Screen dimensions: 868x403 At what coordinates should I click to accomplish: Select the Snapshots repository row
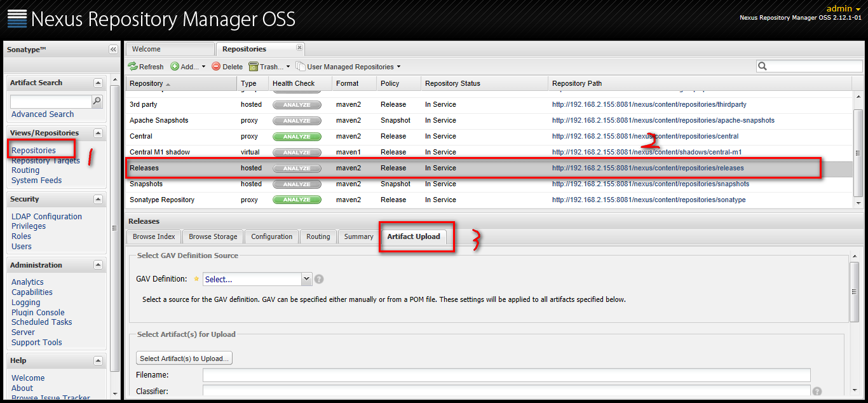click(x=489, y=184)
